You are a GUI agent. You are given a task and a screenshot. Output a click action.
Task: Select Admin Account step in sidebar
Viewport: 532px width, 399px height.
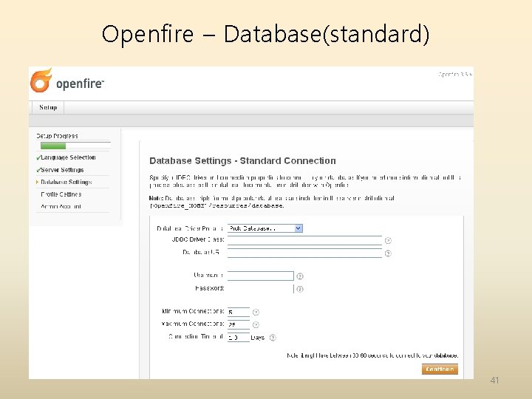[61, 207]
